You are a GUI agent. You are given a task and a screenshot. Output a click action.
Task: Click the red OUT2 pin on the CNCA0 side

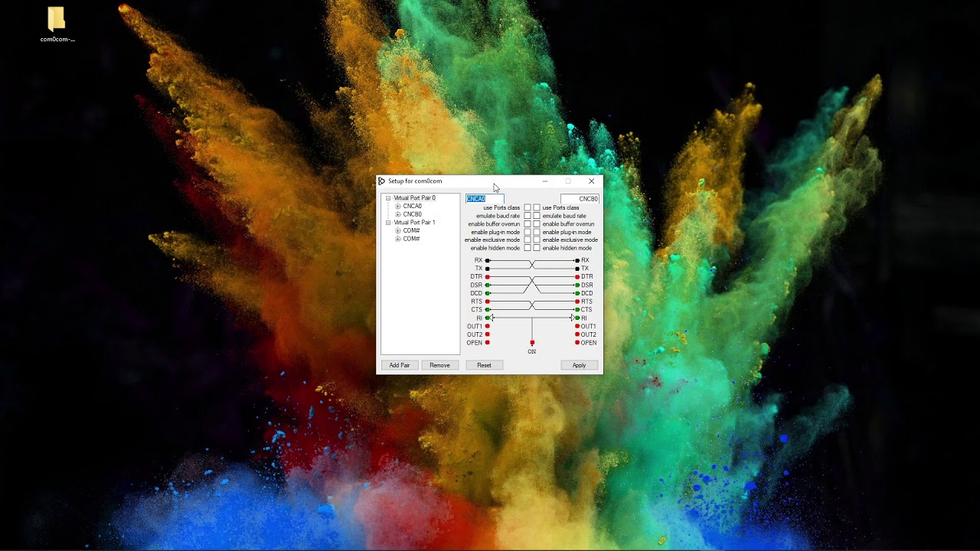click(x=487, y=334)
